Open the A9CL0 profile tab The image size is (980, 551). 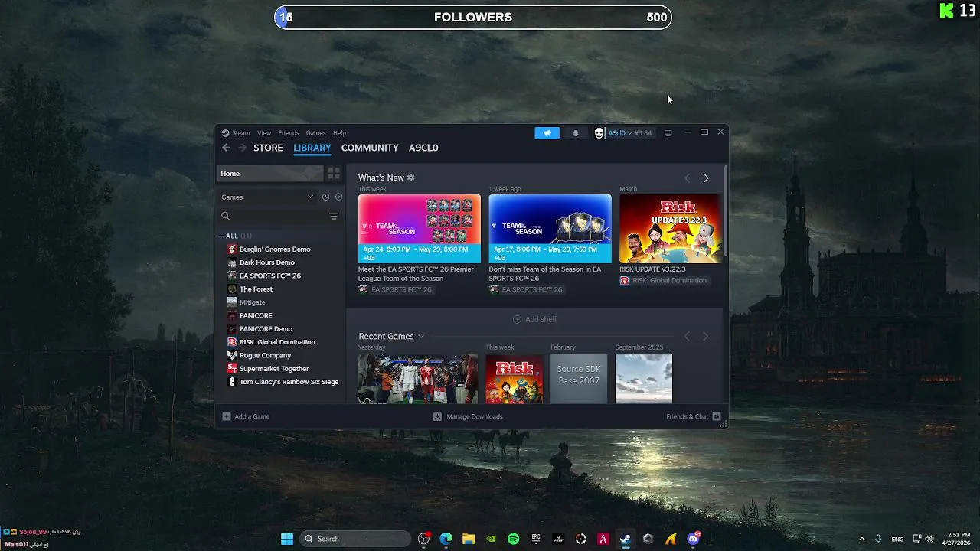[x=423, y=148]
